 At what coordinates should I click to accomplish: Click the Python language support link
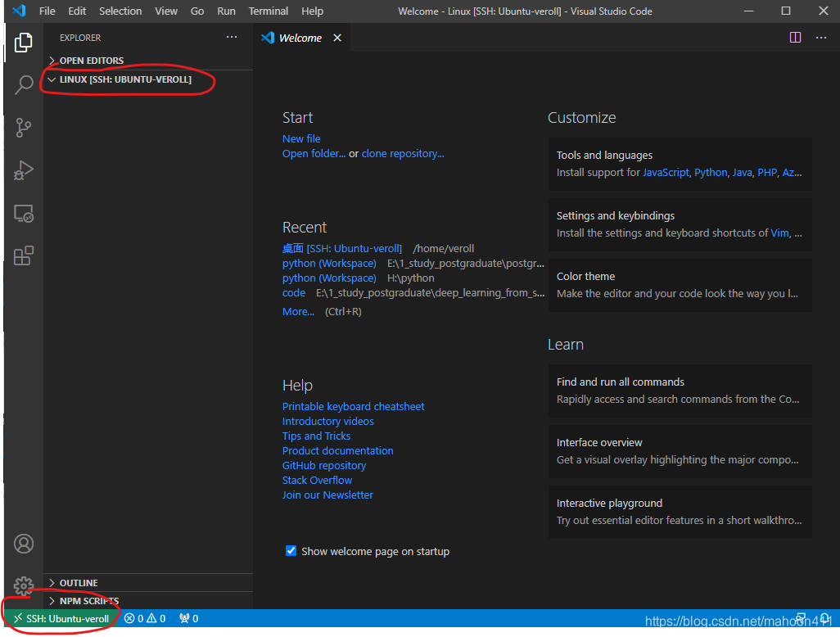pyautogui.click(x=711, y=173)
